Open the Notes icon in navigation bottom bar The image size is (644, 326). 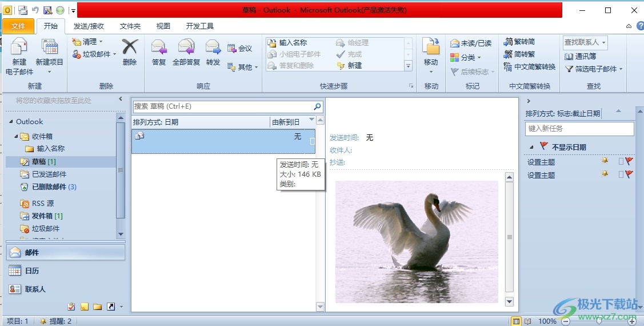[84, 307]
